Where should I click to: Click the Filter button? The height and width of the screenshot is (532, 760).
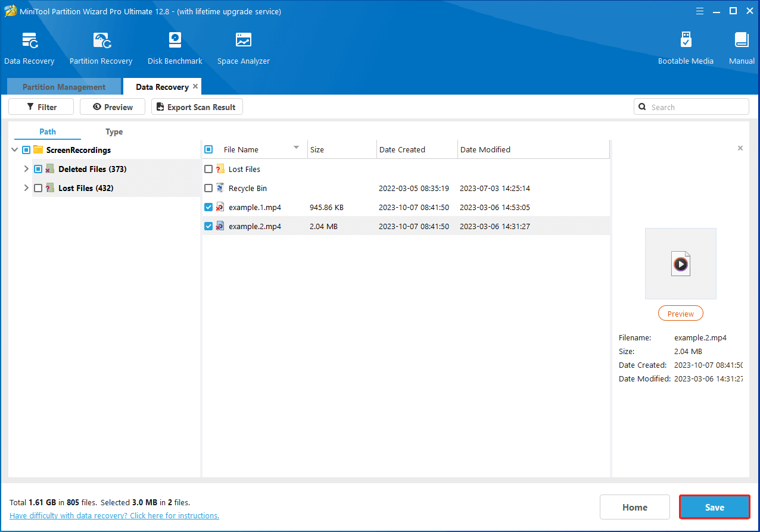pyautogui.click(x=41, y=107)
